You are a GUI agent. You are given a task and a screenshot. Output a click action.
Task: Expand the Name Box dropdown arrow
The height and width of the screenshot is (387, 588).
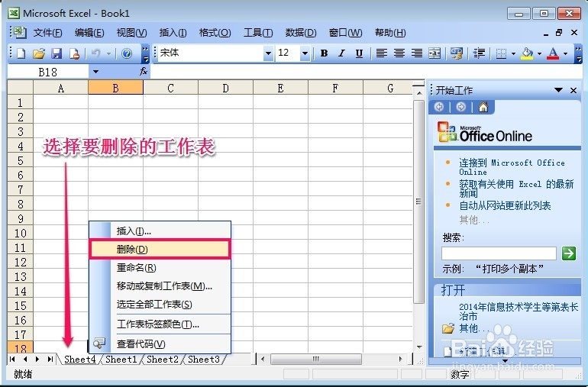click(x=95, y=72)
